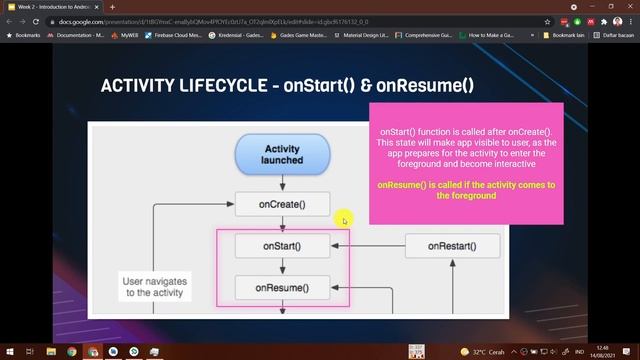
Task: Show hidden system tray icons
Action: (x=514, y=352)
